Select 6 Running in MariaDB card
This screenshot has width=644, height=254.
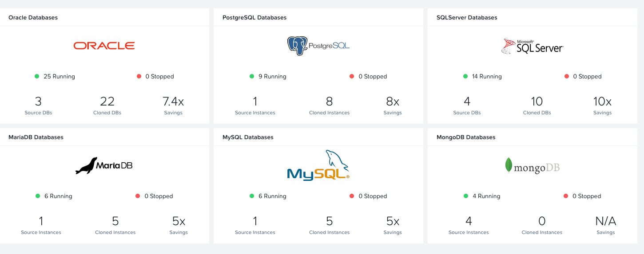point(58,196)
